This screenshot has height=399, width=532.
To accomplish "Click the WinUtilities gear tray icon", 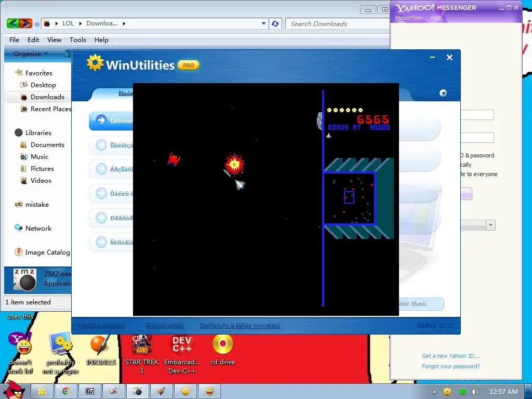I will tap(447, 392).
